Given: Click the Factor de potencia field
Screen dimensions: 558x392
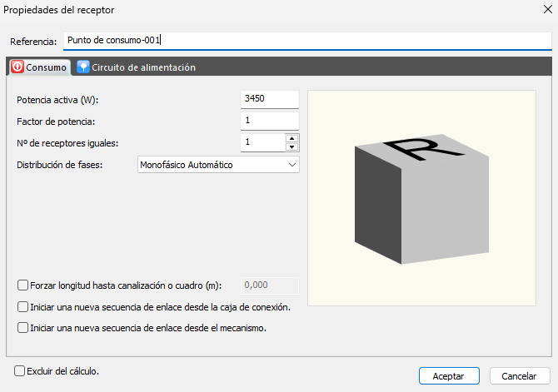Looking at the screenshot, I should click(x=269, y=122).
